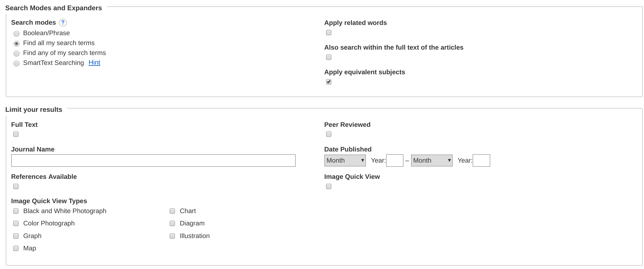Screen dimensions: 644x269
Task: Open the SmartText Searching Hint link
Action: tap(94, 63)
